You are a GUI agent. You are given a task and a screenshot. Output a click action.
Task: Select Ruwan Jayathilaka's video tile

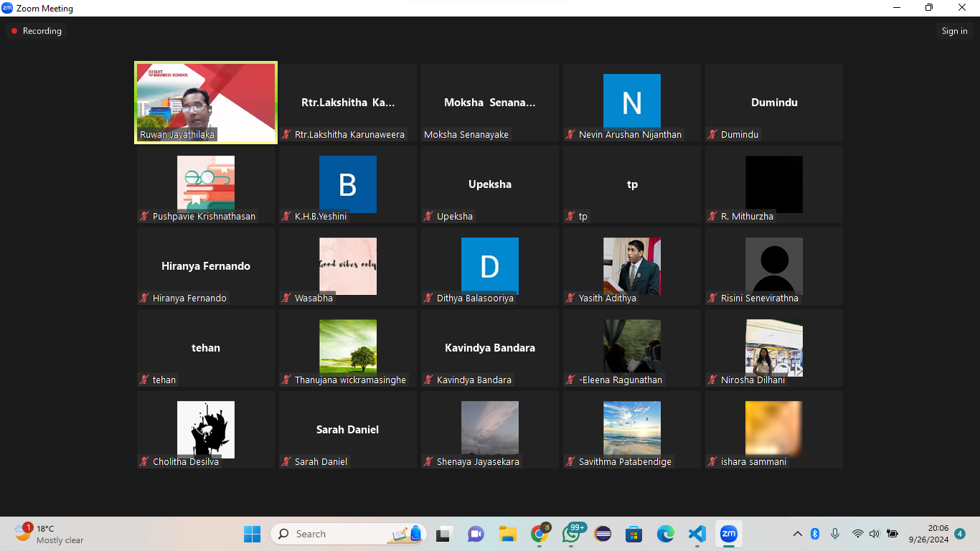coord(206,103)
